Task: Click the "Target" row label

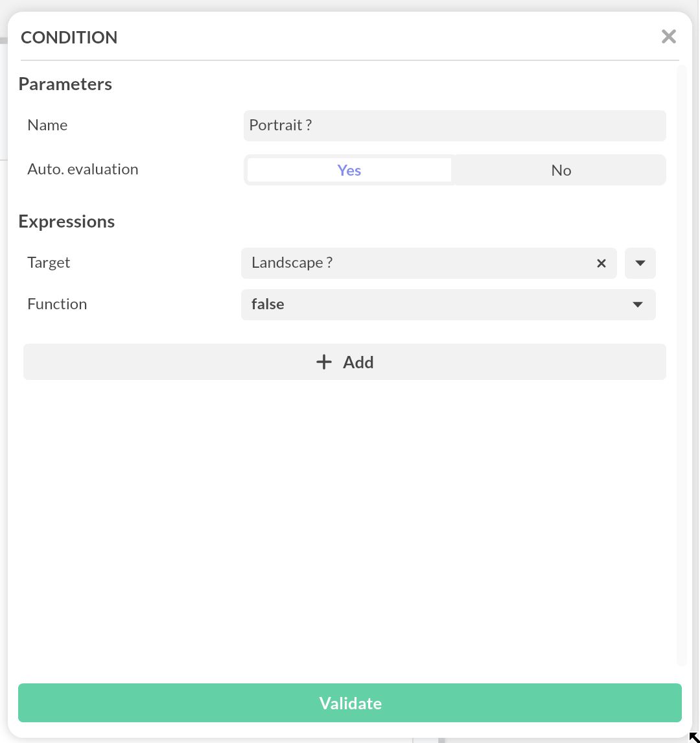Action: (x=49, y=263)
